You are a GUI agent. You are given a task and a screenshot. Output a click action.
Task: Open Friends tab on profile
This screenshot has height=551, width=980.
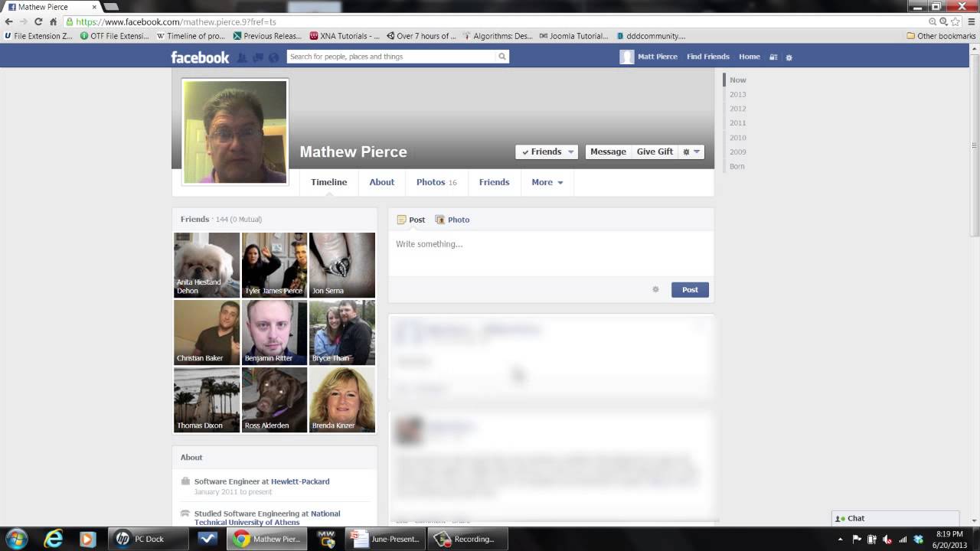click(494, 182)
